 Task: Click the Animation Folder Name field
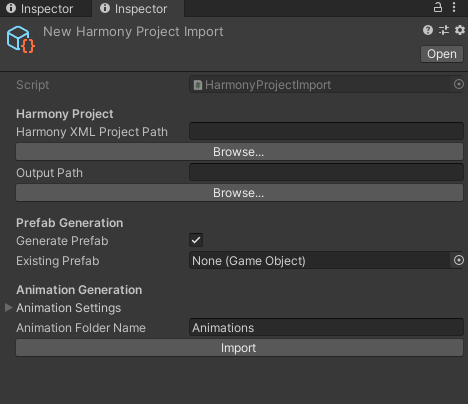[326, 327]
